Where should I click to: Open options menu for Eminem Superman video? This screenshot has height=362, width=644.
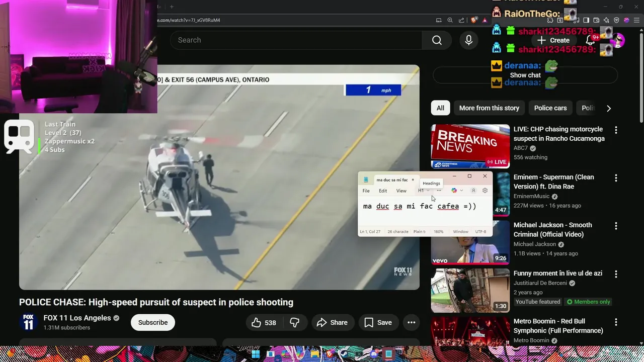coord(616,178)
